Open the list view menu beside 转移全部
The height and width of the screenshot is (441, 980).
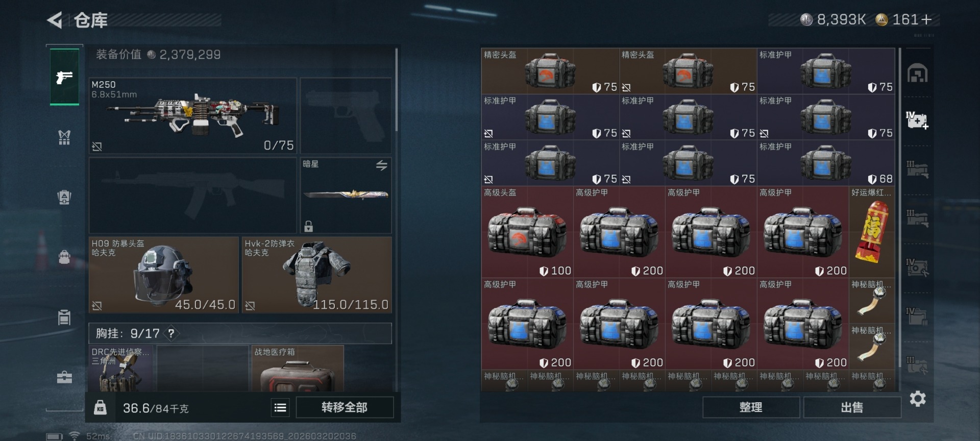pyautogui.click(x=280, y=407)
